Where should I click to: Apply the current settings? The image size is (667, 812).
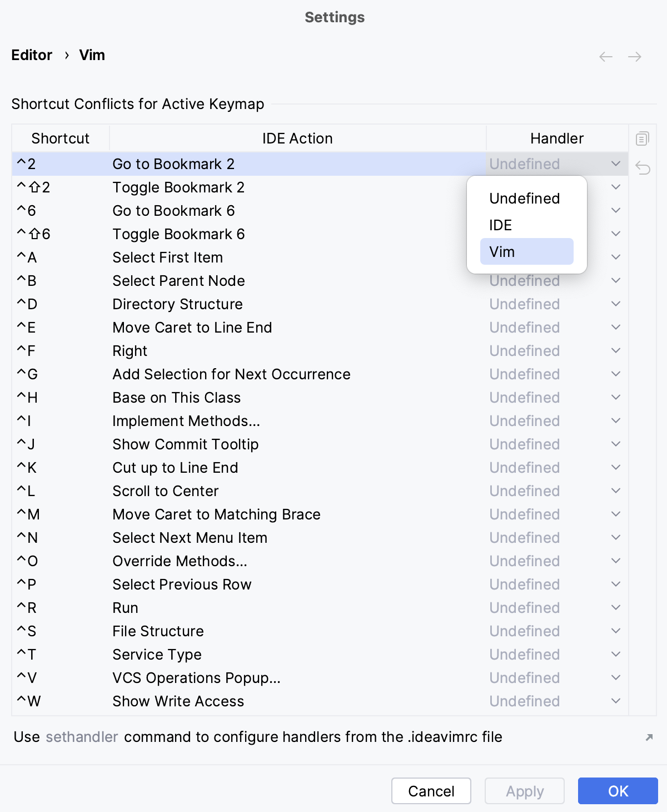click(x=524, y=791)
